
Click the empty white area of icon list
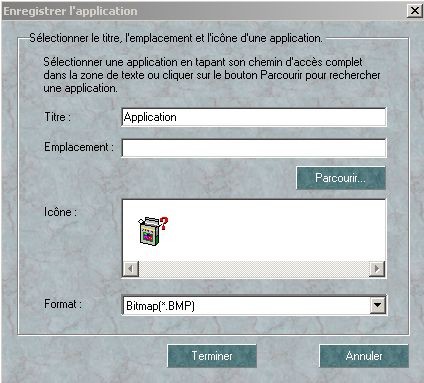(277, 230)
